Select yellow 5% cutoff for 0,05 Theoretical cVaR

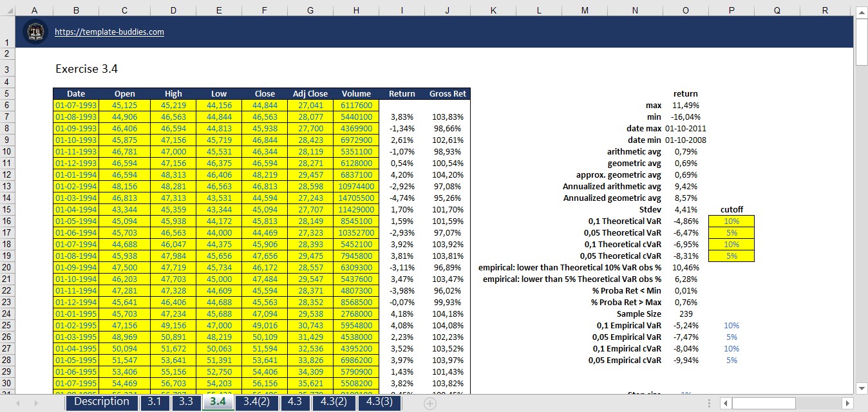point(731,256)
